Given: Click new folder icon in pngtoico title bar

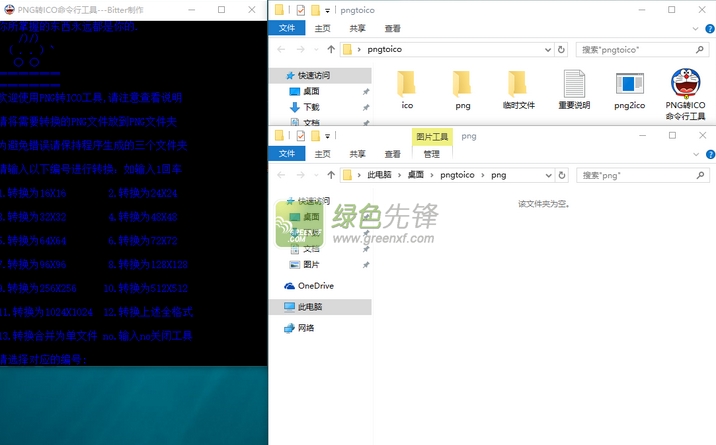Looking at the screenshot, I should 315,10.
